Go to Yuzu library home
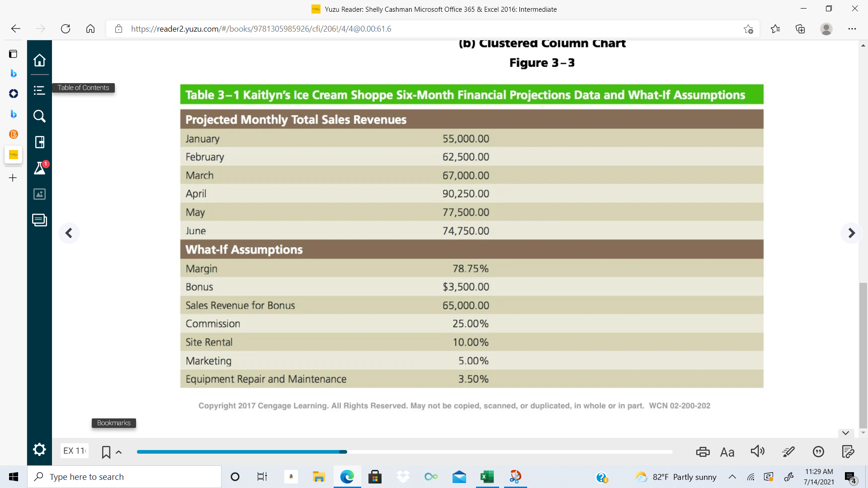 39,60
